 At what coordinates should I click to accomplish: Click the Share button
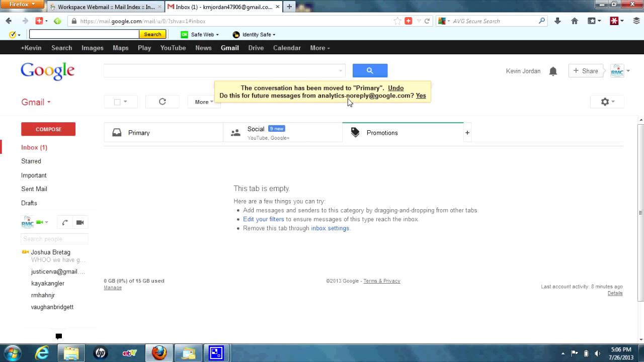[586, 71]
